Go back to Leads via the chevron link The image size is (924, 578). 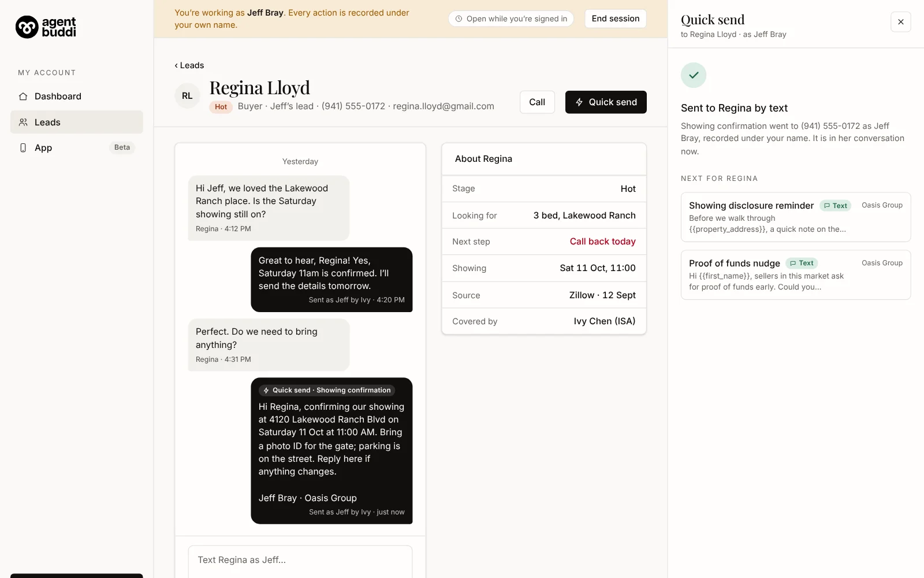pyautogui.click(x=189, y=65)
